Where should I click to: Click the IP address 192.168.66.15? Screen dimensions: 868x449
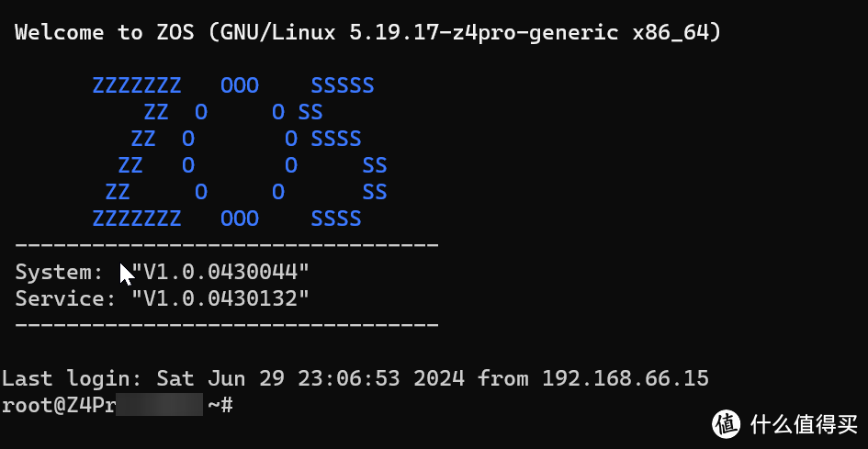point(625,378)
